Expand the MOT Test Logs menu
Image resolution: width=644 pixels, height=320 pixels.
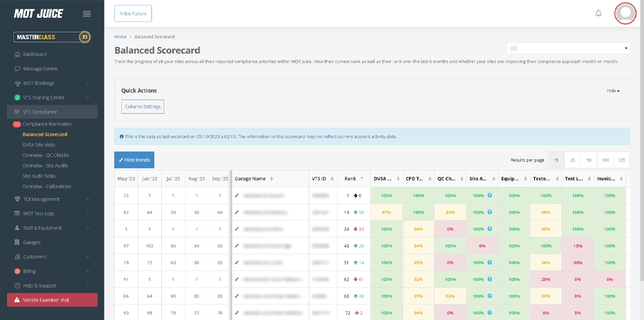coord(52,213)
